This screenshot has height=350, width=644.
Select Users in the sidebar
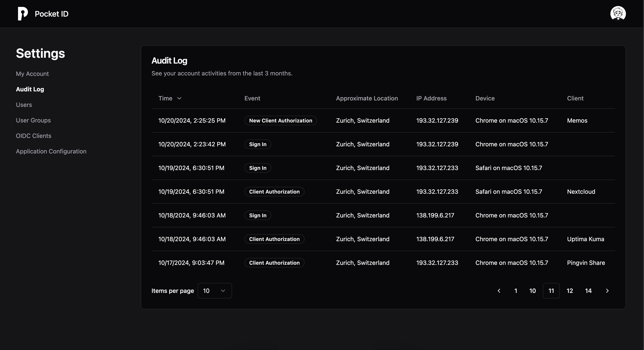(24, 105)
